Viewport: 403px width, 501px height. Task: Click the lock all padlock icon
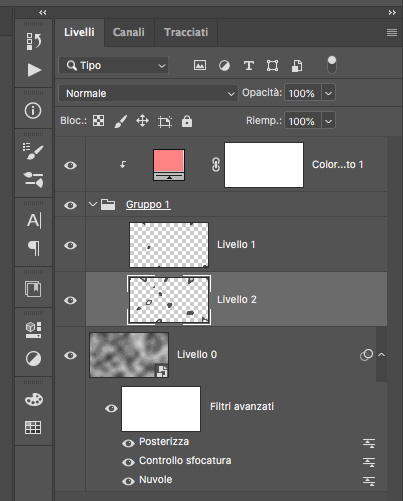[x=187, y=121]
